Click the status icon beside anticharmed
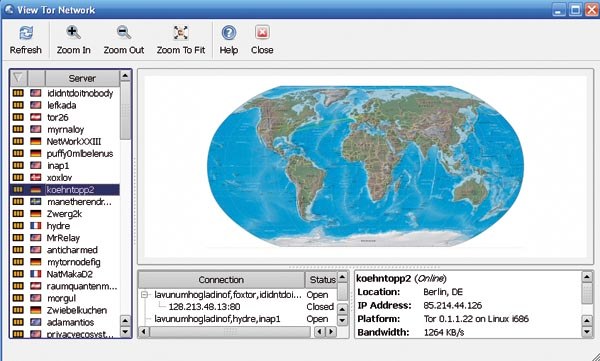The width and height of the screenshot is (600, 361). pos(18,250)
